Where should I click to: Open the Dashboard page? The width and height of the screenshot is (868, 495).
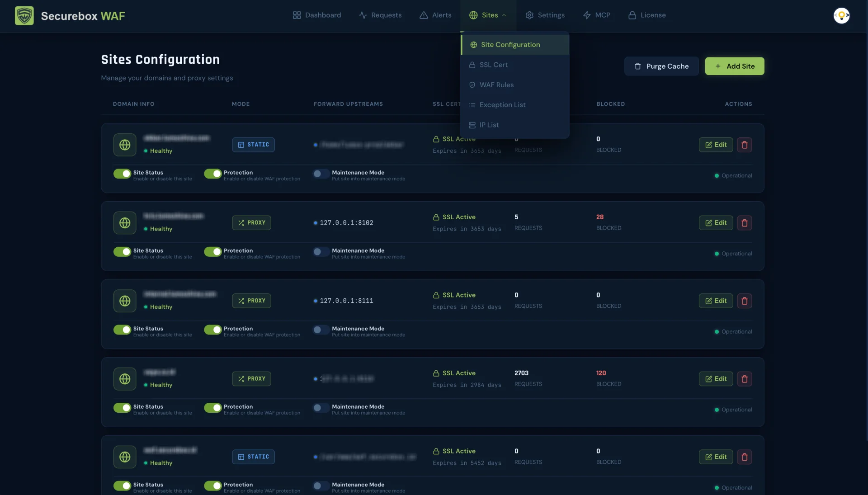click(317, 15)
